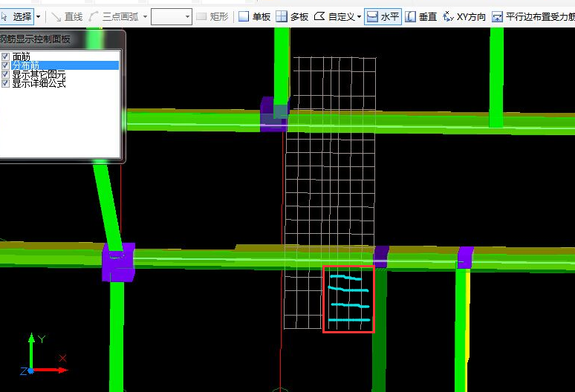Expand the 自定义 dropdown arrow
The height and width of the screenshot is (392, 575).
[359, 17]
